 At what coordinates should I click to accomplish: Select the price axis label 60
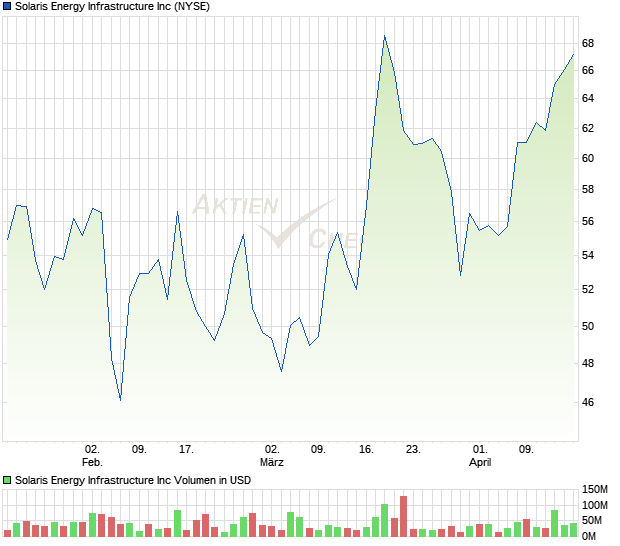[x=588, y=158]
